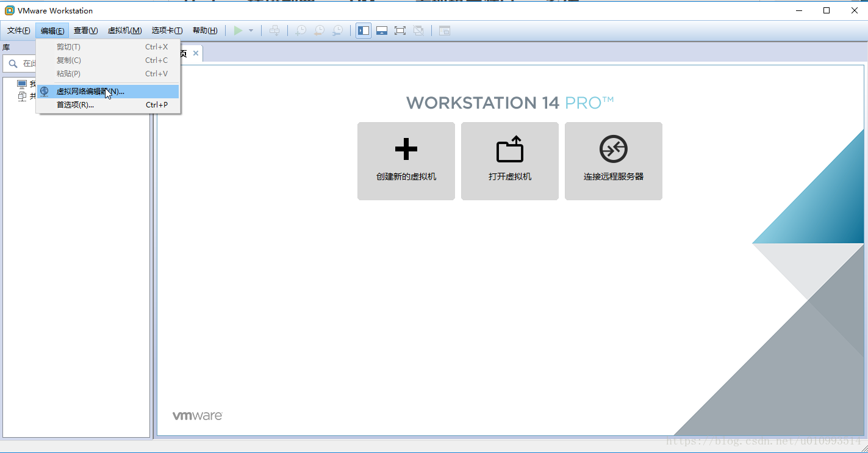Maximize the VMware Workstation window
868x453 pixels.
(827, 10)
